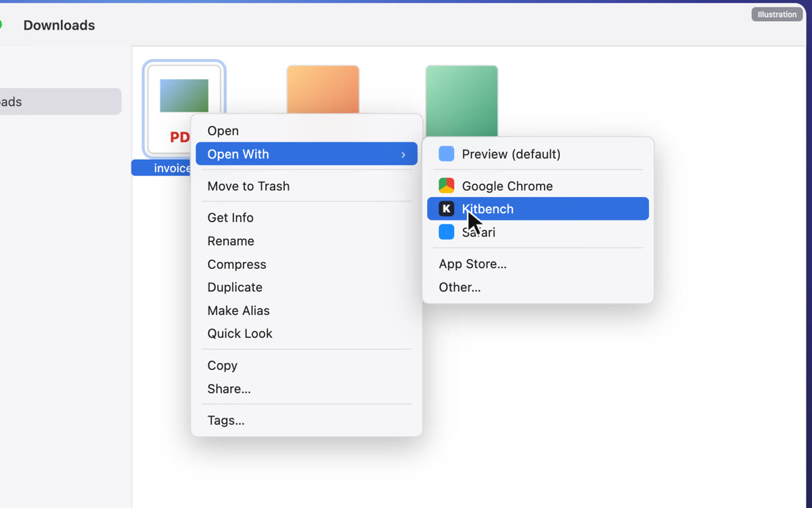Click the Kitbench K icon
Image resolution: width=812 pixels, height=508 pixels.
click(x=447, y=209)
